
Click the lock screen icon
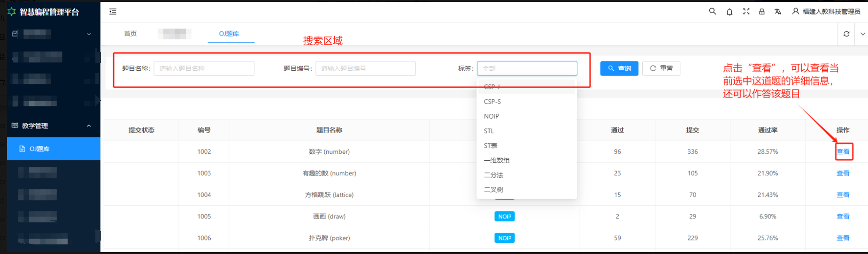coord(761,12)
